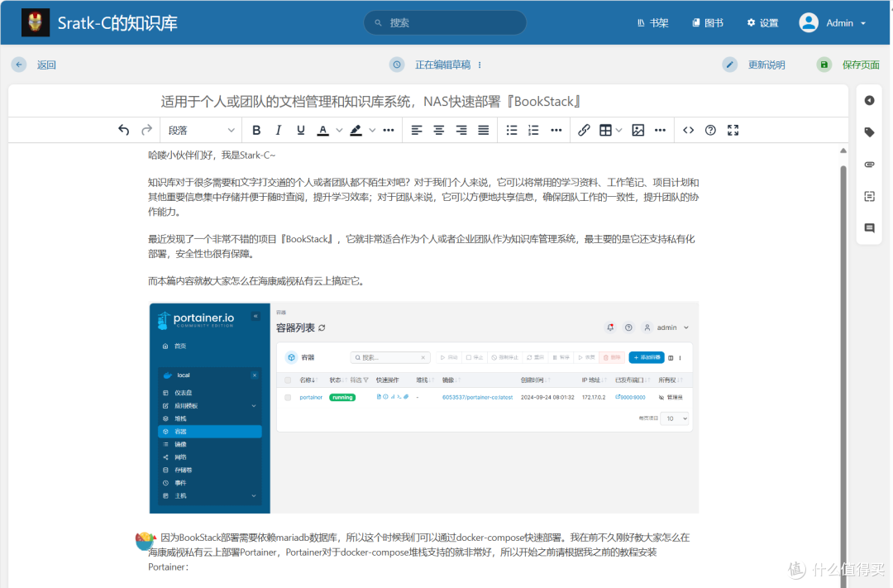This screenshot has height=588, width=893.
Task: Open the table dropdown arrow
Action: point(619,130)
